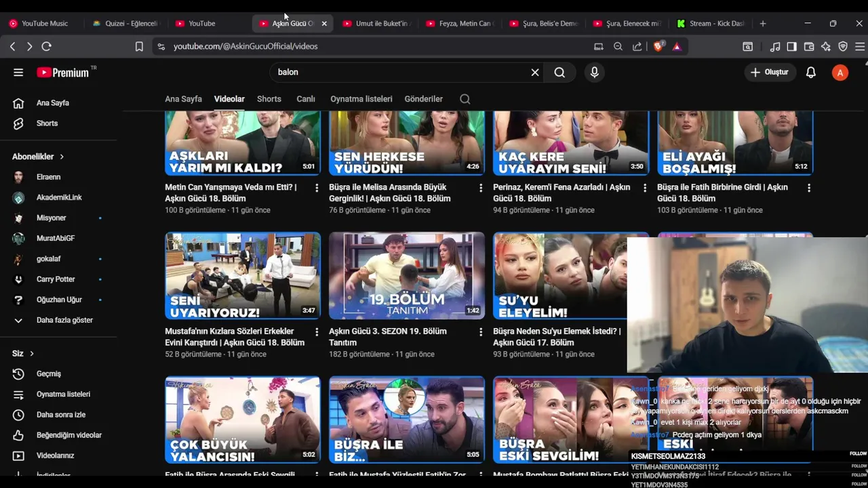Click the install app icon in address bar
Image resolution: width=868 pixels, height=488 pixels.
click(x=598, y=46)
